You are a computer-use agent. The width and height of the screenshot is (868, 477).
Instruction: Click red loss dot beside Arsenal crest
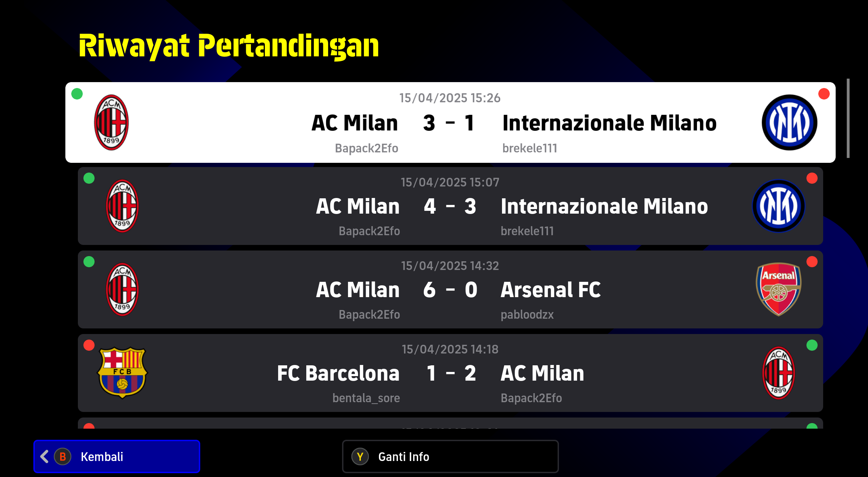pyautogui.click(x=812, y=262)
